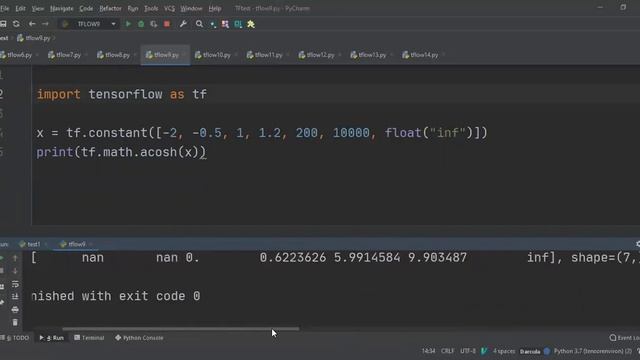Close the tflow10.py editor tab
The height and width of the screenshot is (360, 640).
pyautogui.click(x=236, y=55)
